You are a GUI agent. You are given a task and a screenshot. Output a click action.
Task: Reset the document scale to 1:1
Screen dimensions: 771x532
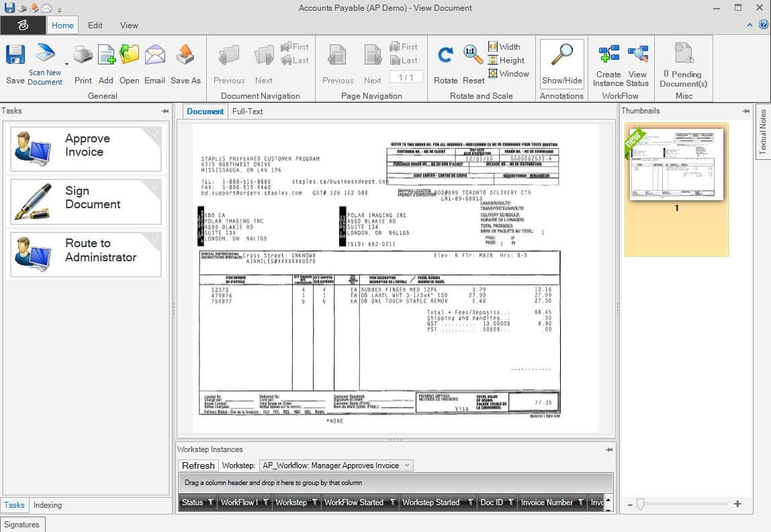point(473,54)
